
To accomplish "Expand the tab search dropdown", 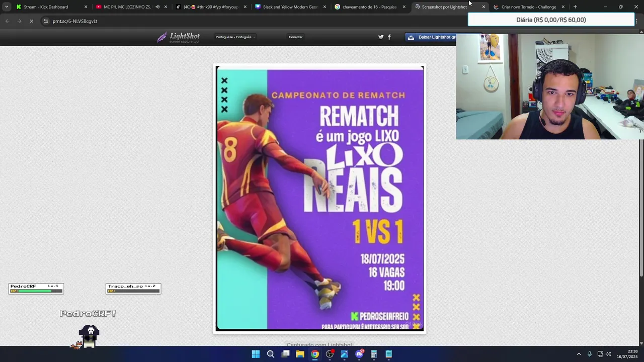I will point(6,7).
